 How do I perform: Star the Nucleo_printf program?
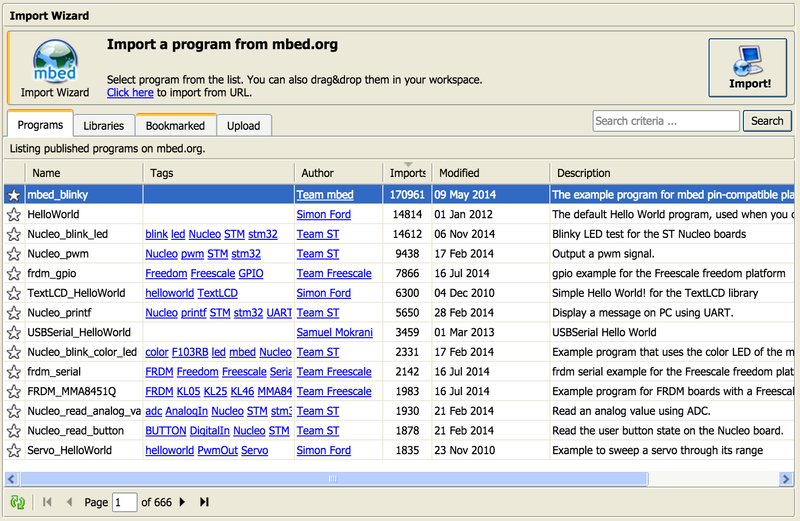click(x=14, y=313)
